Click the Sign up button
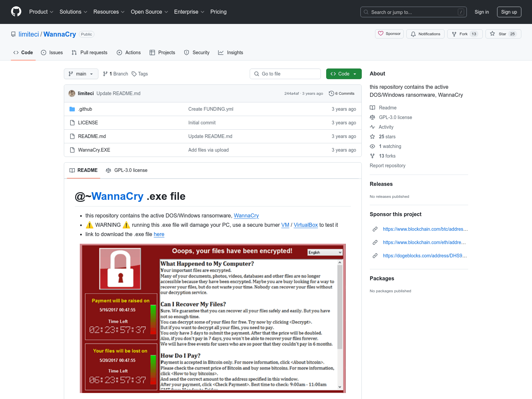The image size is (532, 399). (509, 12)
